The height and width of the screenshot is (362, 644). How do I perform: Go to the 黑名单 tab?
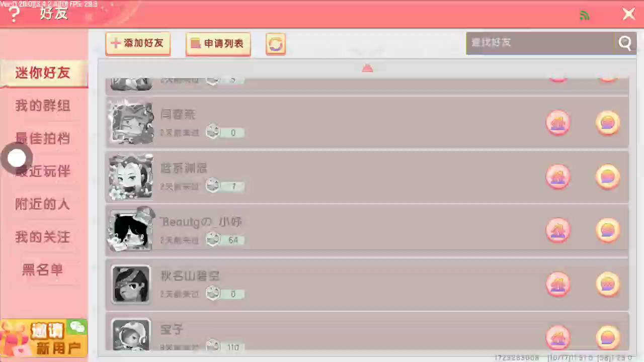[x=43, y=270]
